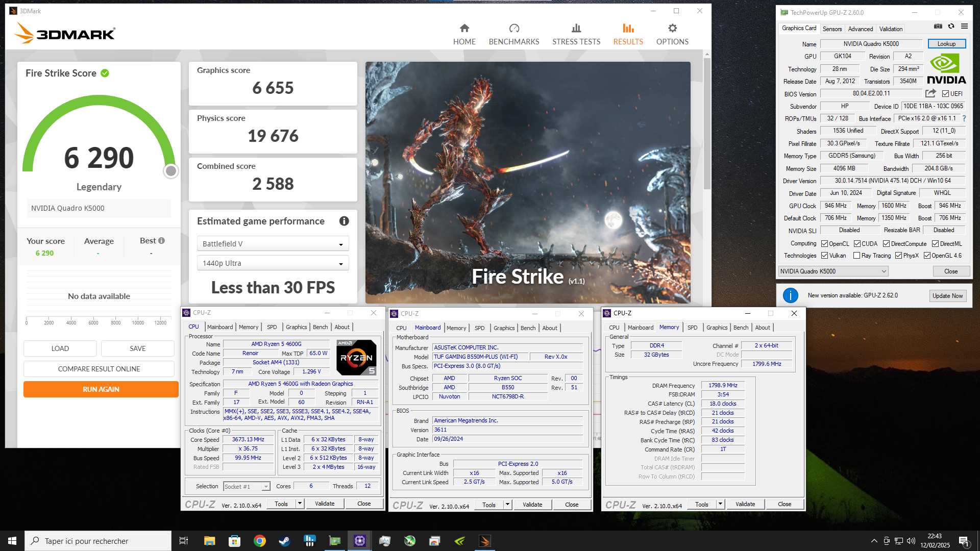Click the Lookup button in GPU-Z
Viewport: 980px width, 551px height.
click(946, 44)
